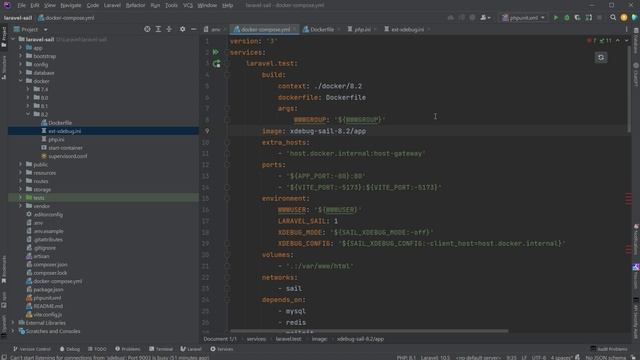Select Dockerfile in the 8.2 folder

pyautogui.click(x=60, y=123)
